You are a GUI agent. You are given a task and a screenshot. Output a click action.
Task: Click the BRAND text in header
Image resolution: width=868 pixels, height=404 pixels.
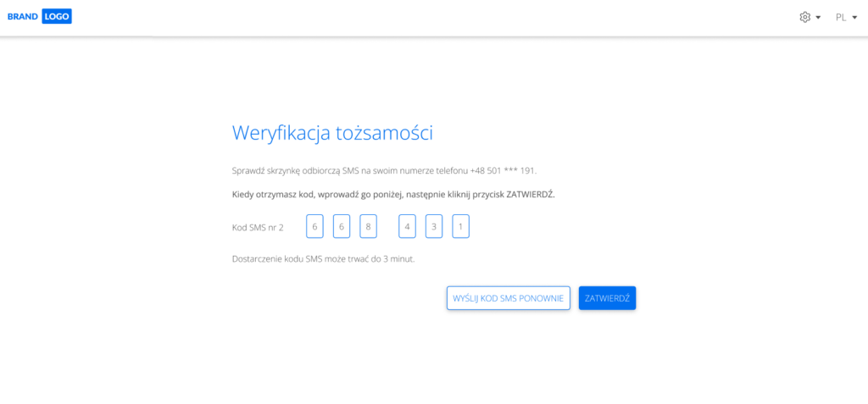pyautogui.click(x=23, y=16)
